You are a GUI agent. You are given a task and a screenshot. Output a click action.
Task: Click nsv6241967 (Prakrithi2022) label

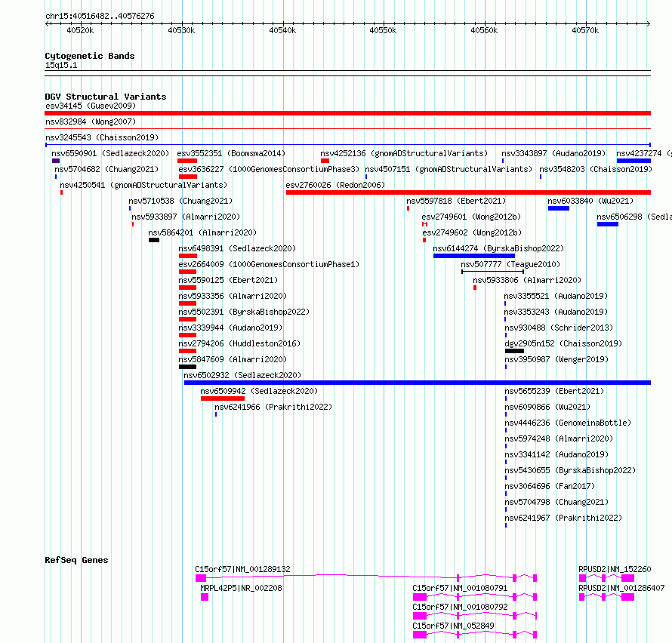coord(563,518)
